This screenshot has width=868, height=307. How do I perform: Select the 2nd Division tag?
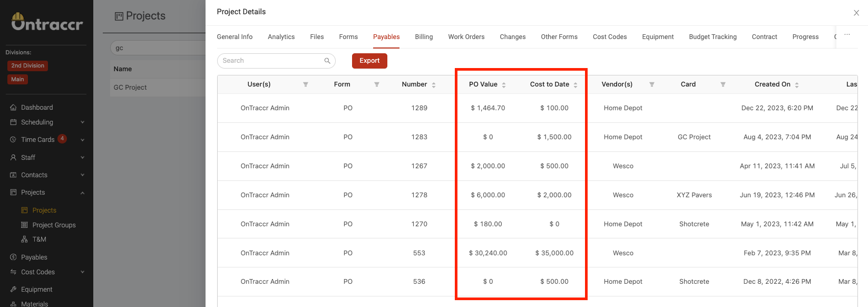[28, 66]
